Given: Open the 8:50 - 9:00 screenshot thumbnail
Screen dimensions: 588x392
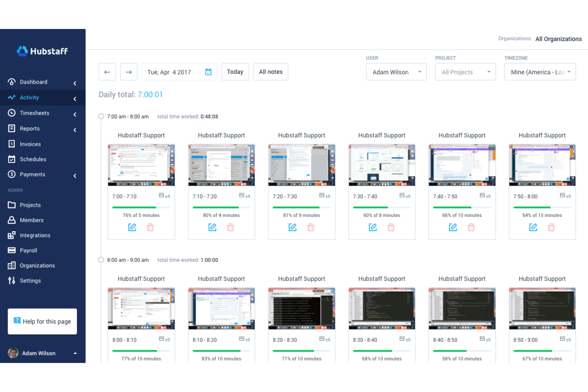Looking at the screenshot, I should click(x=542, y=309).
